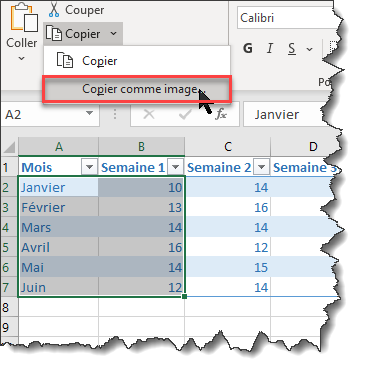Open the underline style dropdown arrow

point(310,49)
